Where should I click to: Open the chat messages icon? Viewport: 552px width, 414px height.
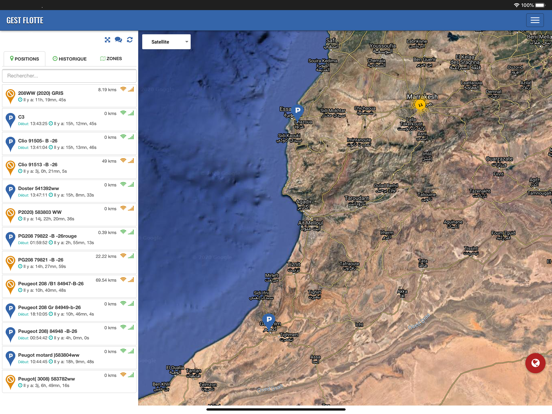(119, 40)
